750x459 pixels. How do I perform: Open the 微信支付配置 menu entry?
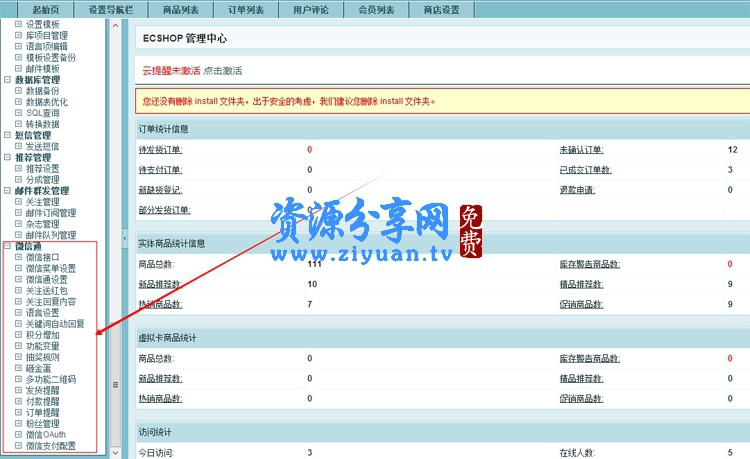click(x=51, y=446)
